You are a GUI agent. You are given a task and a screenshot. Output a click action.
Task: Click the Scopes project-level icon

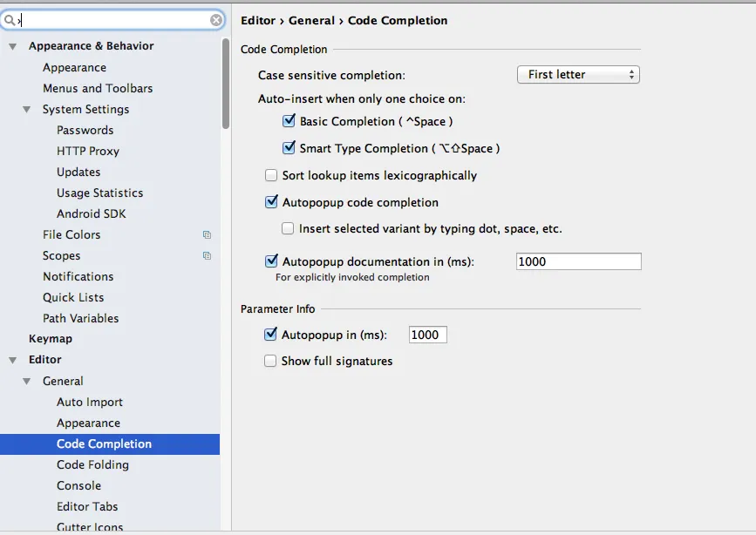click(207, 256)
